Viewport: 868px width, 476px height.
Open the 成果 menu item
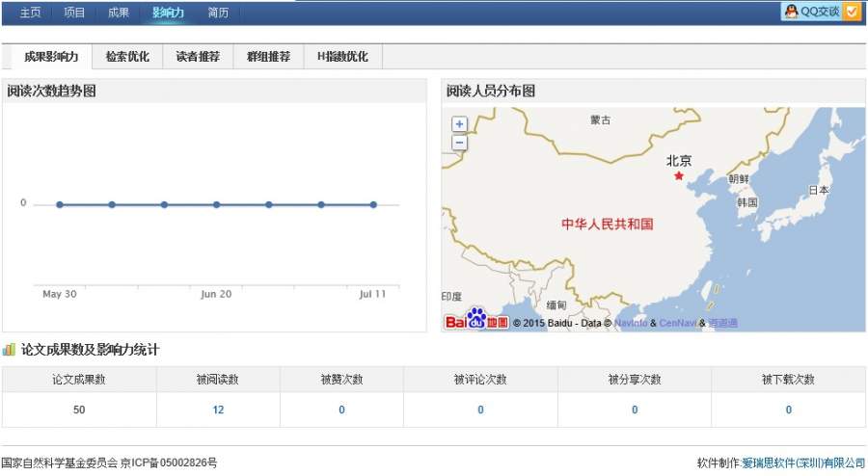coord(119,13)
